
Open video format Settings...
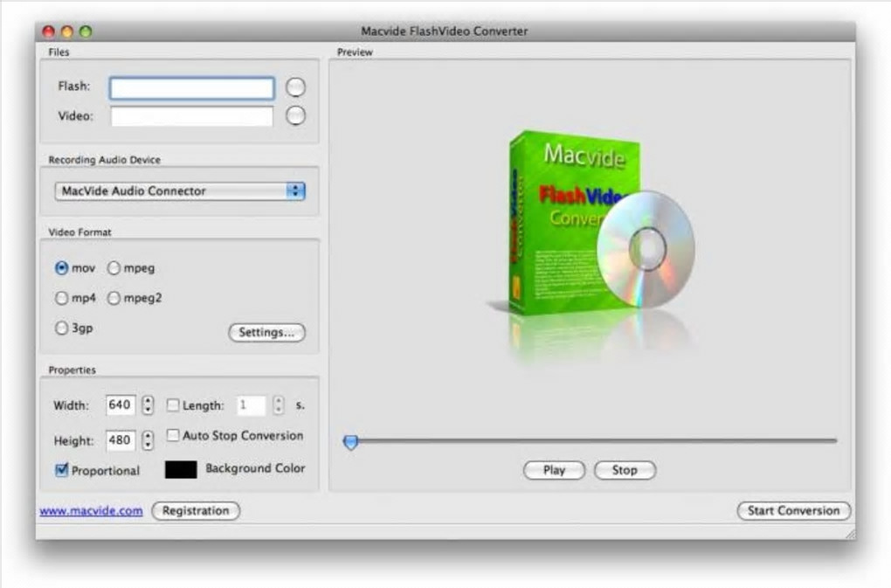pos(266,332)
